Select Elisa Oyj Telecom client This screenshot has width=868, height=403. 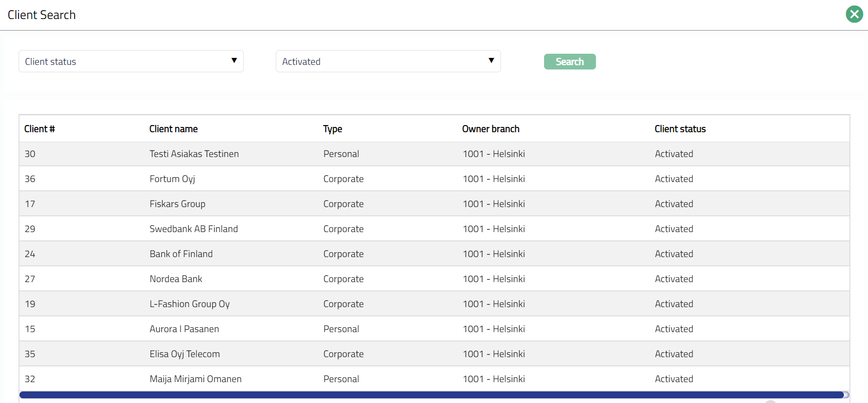coord(184,354)
